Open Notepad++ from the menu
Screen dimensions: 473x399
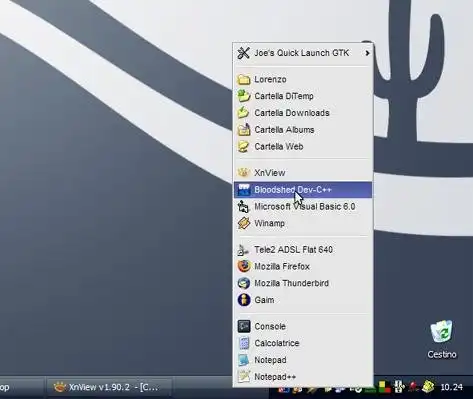point(303,377)
